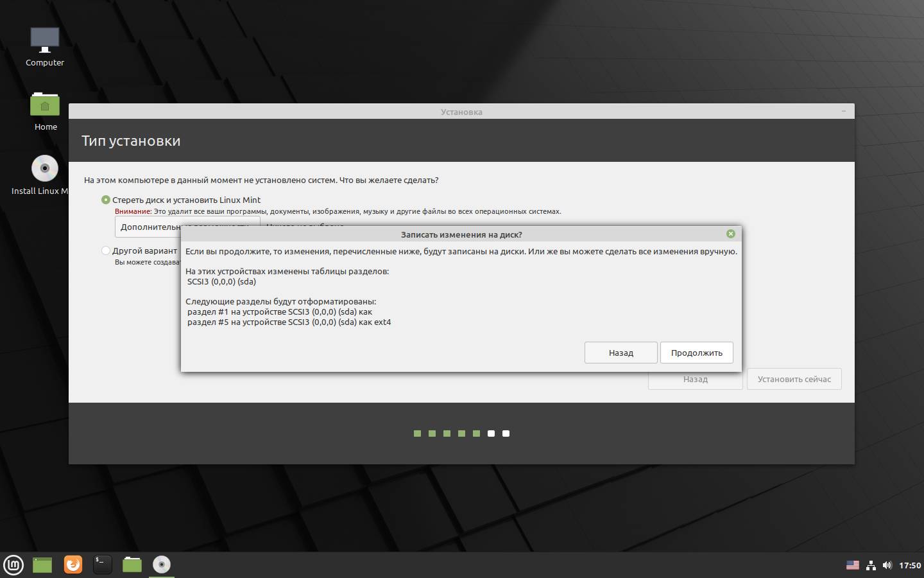Open the Terminal from the taskbar

click(x=103, y=565)
